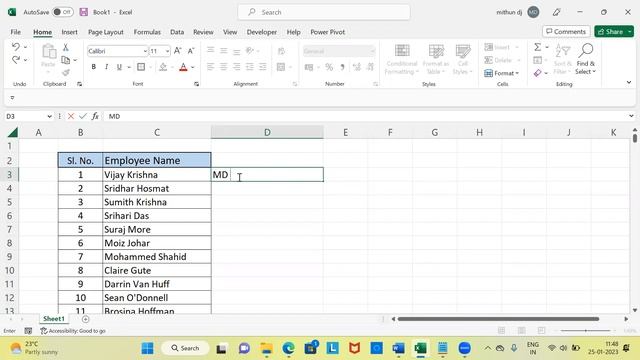
Task: Click the Conditional Formatting button
Action: (x=402, y=59)
